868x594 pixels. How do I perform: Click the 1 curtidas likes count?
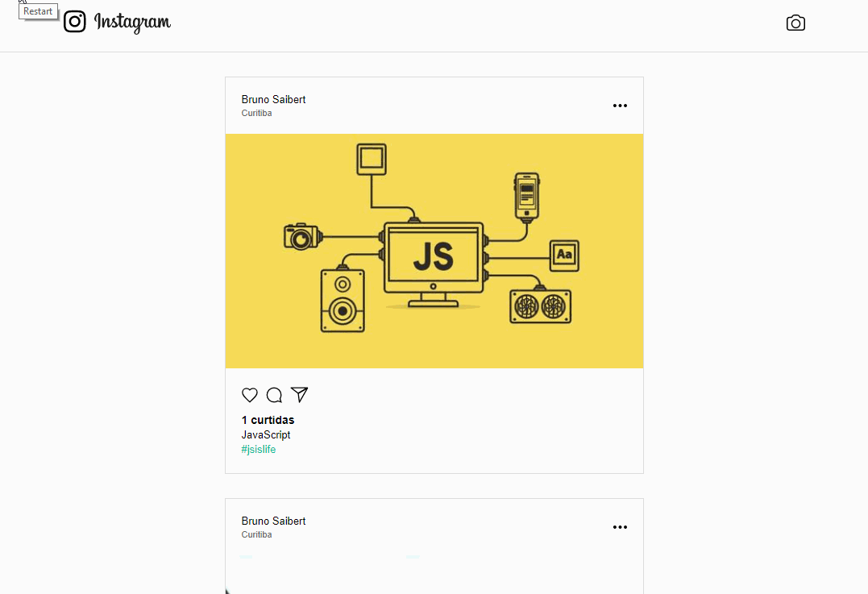[x=268, y=420]
